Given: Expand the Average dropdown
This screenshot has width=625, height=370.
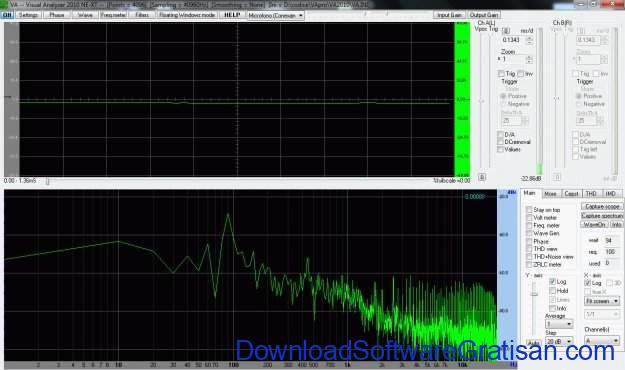Looking at the screenshot, I should coord(559,324).
